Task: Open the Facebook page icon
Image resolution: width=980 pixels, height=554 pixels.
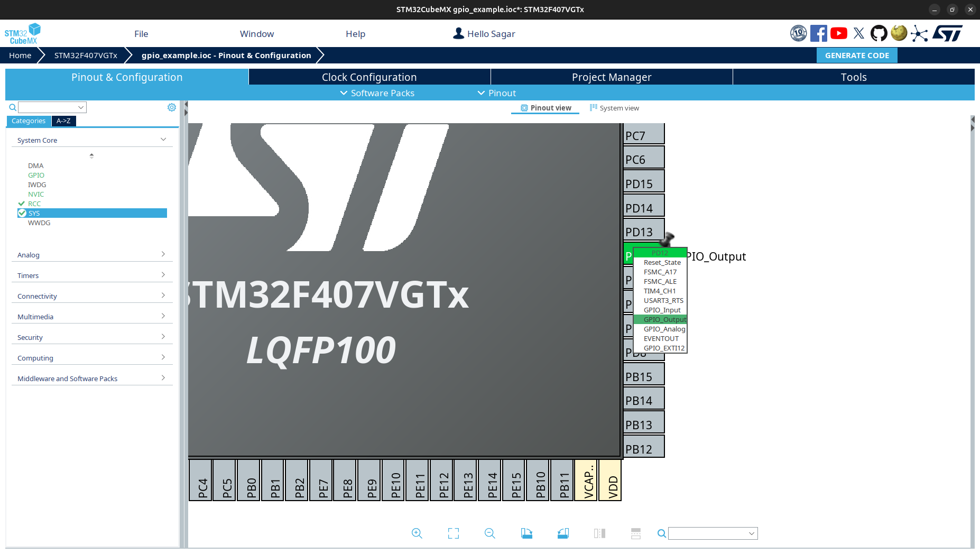Action: click(x=819, y=33)
